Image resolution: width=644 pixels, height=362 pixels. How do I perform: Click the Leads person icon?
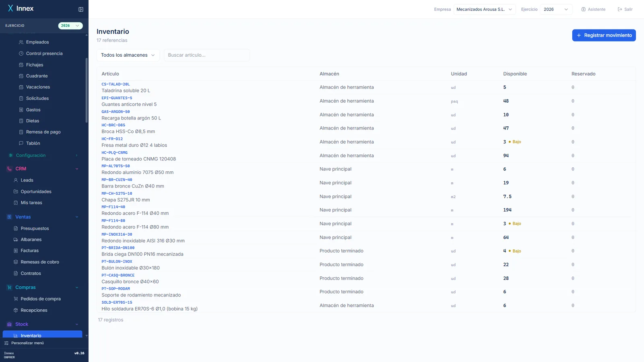coord(16,180)
